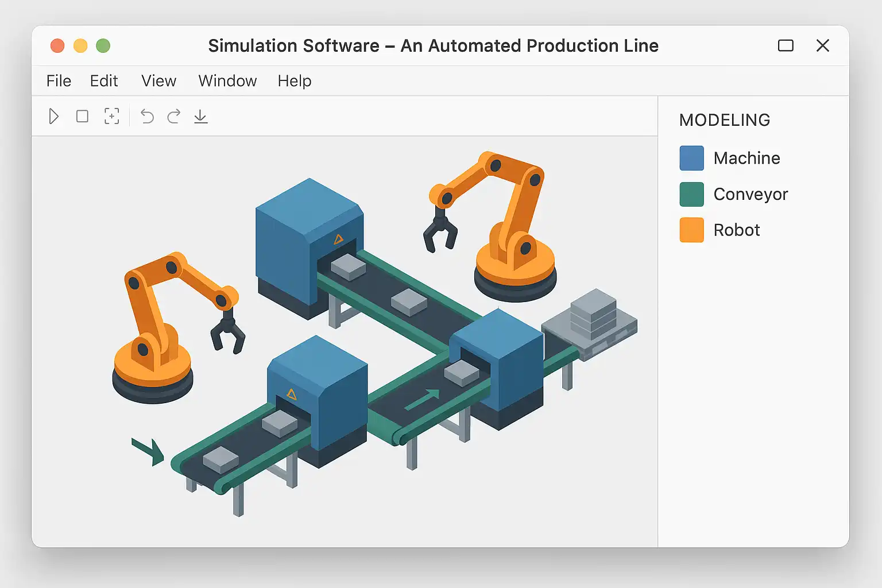
Task: Open the File menu
Action: (59, 81)
